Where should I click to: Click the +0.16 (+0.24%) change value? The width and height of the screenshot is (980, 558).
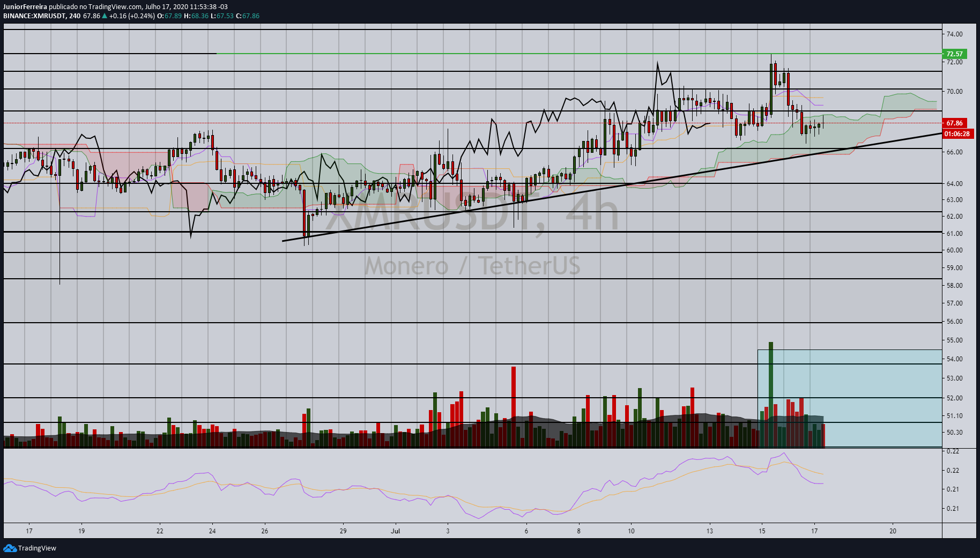pyautogui.click(x=132, y=16)
